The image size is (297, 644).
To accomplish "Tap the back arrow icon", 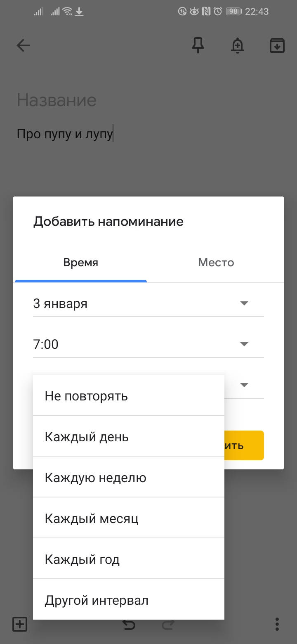I will tap(24, 45).
